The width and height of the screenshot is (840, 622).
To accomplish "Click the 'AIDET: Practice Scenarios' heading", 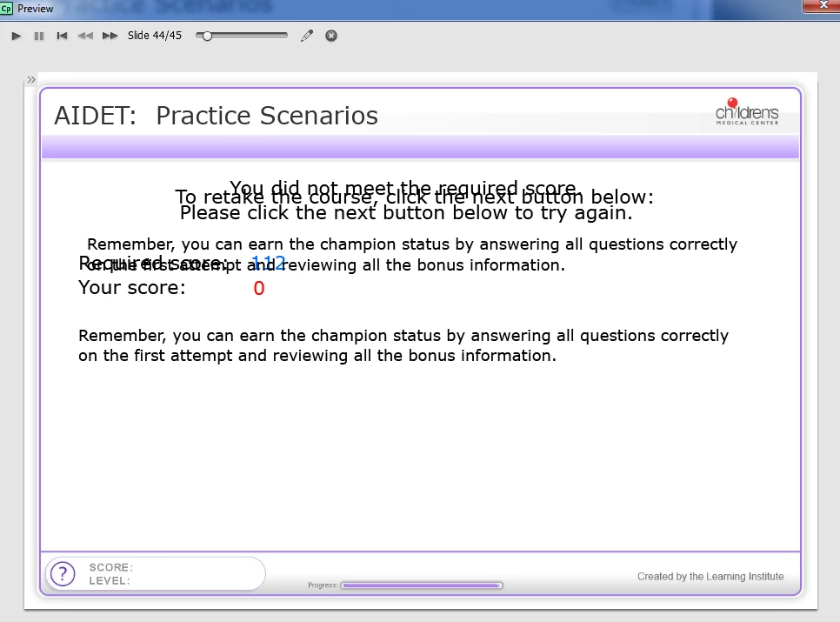I will (x=216, y=116).
